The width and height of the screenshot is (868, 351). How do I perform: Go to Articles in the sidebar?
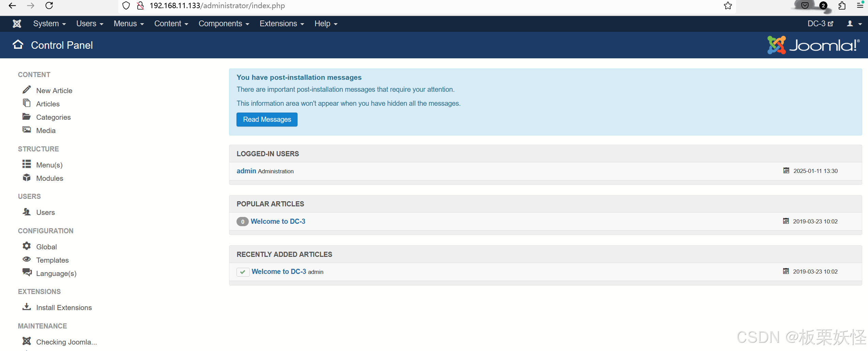(x=48, y=104)
